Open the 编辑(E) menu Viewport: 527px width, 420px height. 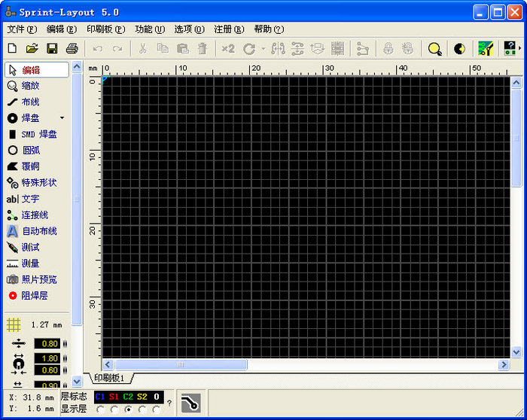point(62,29)
